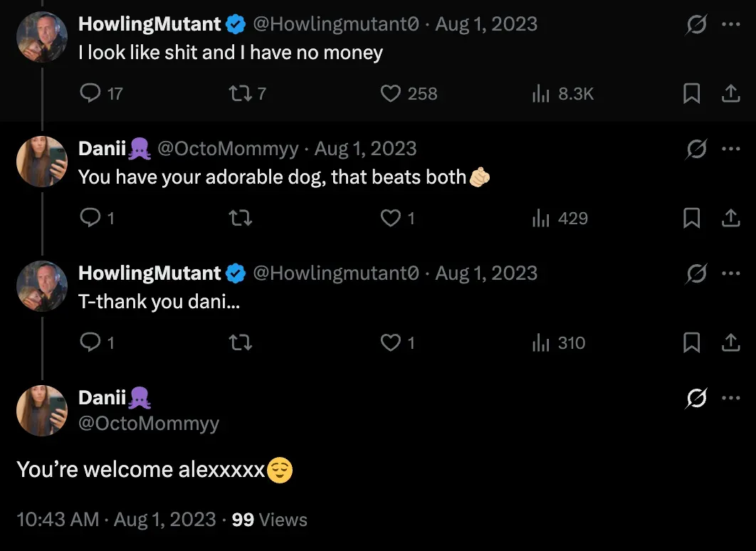Retweet Danii's dog reply
This screenshot has width=756, height=551.
[241, 218]
